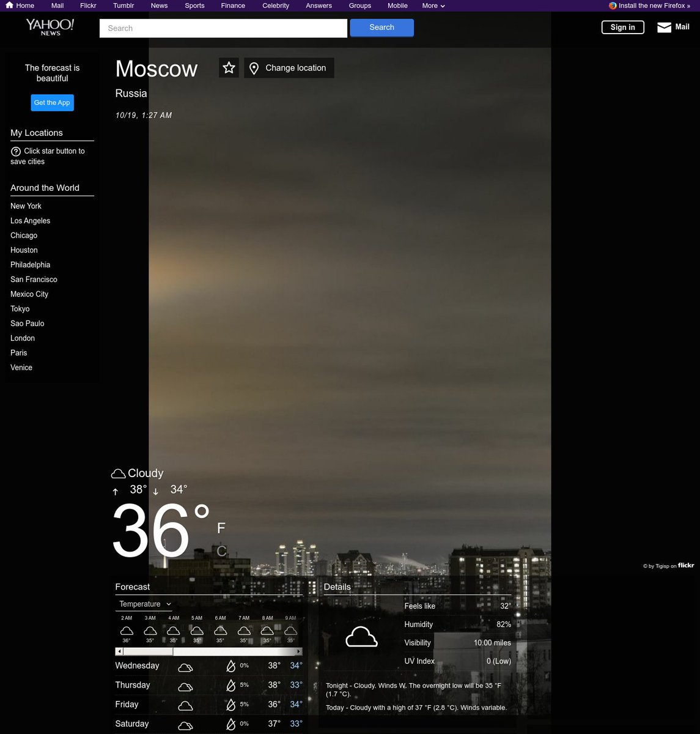Click Thursday's precipitation drop icon
Screen dimensions: 700x734
(231, 686)
